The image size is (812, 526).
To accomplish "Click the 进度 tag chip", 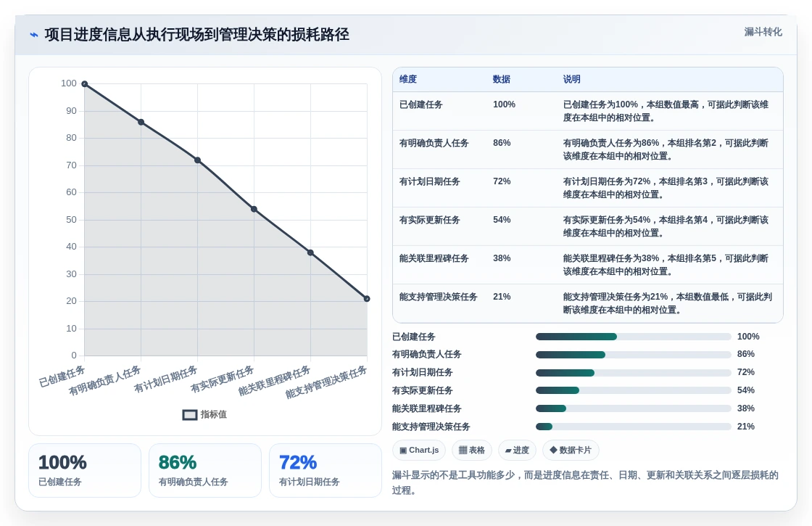I will [x=517, y=450].
